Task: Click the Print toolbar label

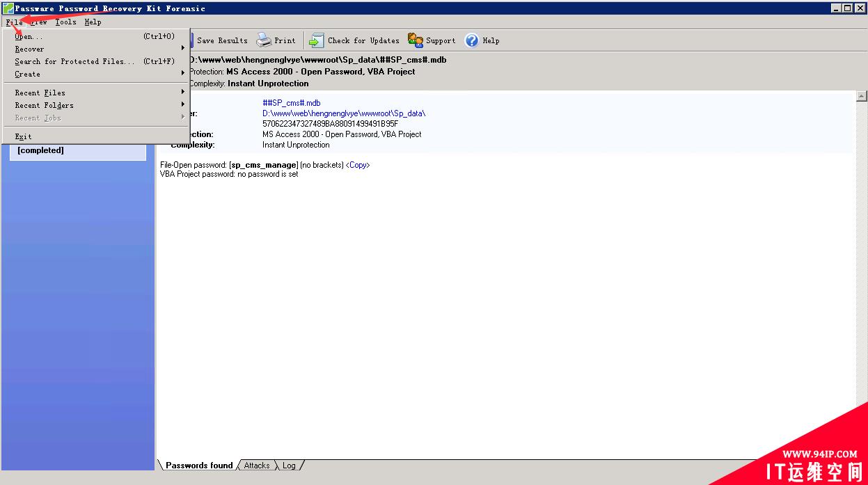Action: 285,40
